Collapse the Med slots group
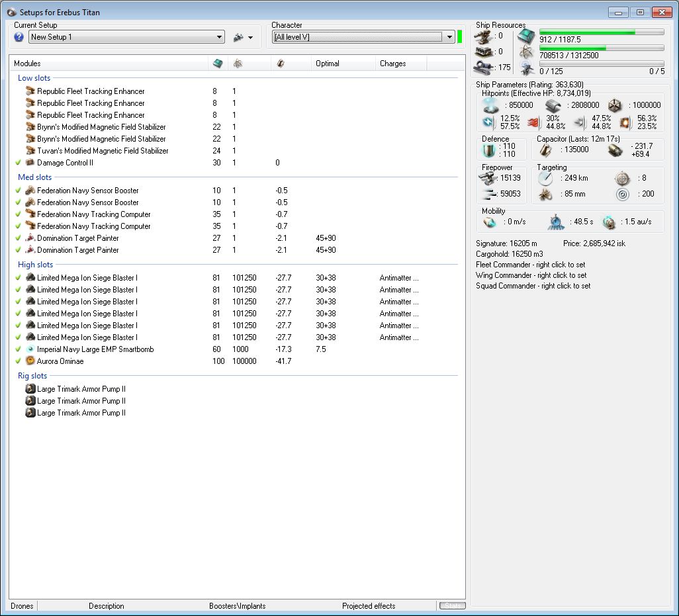The width and height of the screenshot is (679, 616). click(34, 177)
